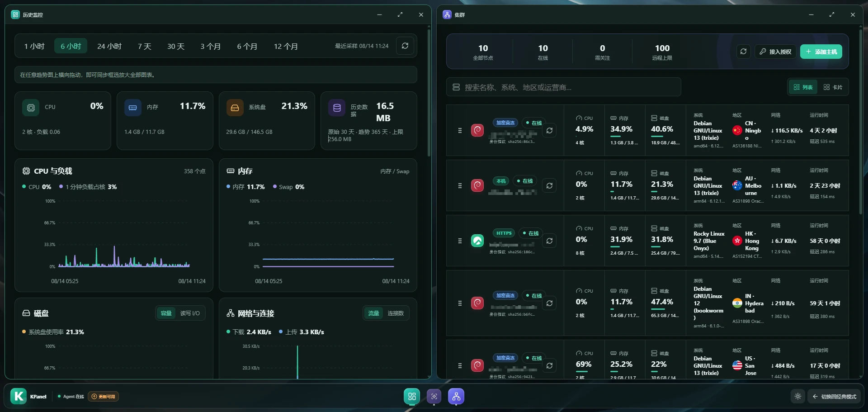Click the 最近采样 08/14 11:24 timestamp

pos(362,46)
